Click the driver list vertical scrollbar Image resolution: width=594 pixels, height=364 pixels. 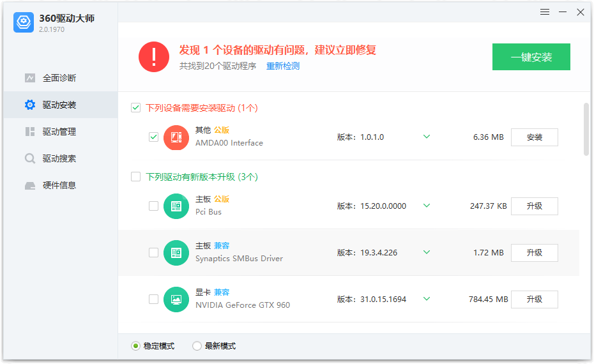coord(586,129)
